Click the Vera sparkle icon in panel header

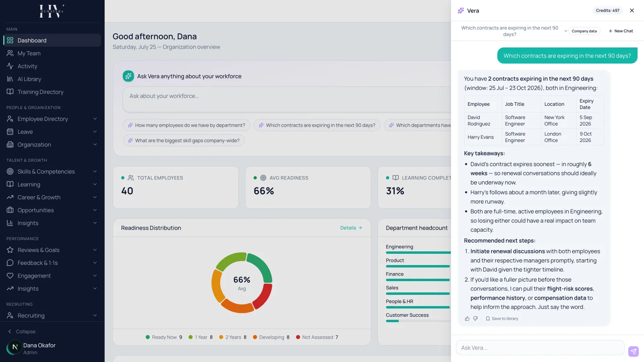[x=461, y=11]
